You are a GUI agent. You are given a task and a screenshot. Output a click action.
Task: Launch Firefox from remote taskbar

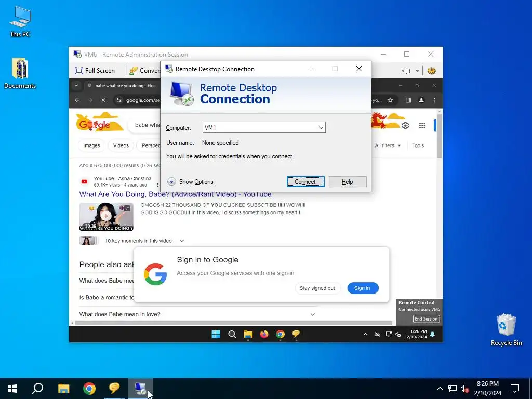tap(264, 335)
